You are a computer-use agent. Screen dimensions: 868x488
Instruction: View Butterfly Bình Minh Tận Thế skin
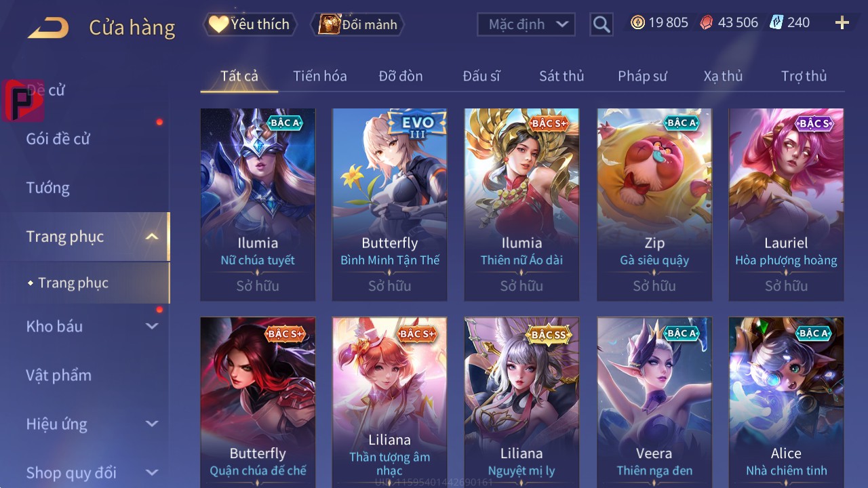coord(390,205)
